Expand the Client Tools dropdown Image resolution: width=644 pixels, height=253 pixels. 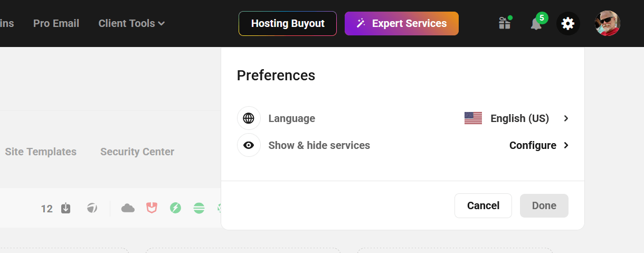tap(131, 23)
